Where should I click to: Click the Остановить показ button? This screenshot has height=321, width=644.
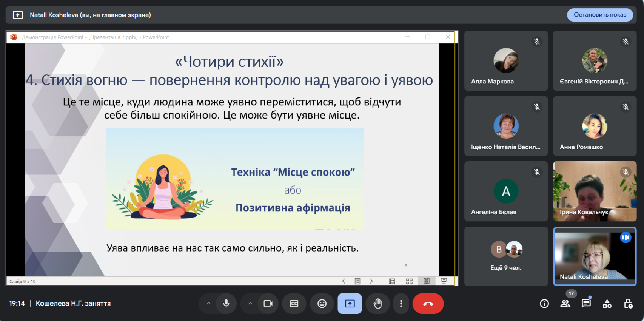(x=599, y=15)
